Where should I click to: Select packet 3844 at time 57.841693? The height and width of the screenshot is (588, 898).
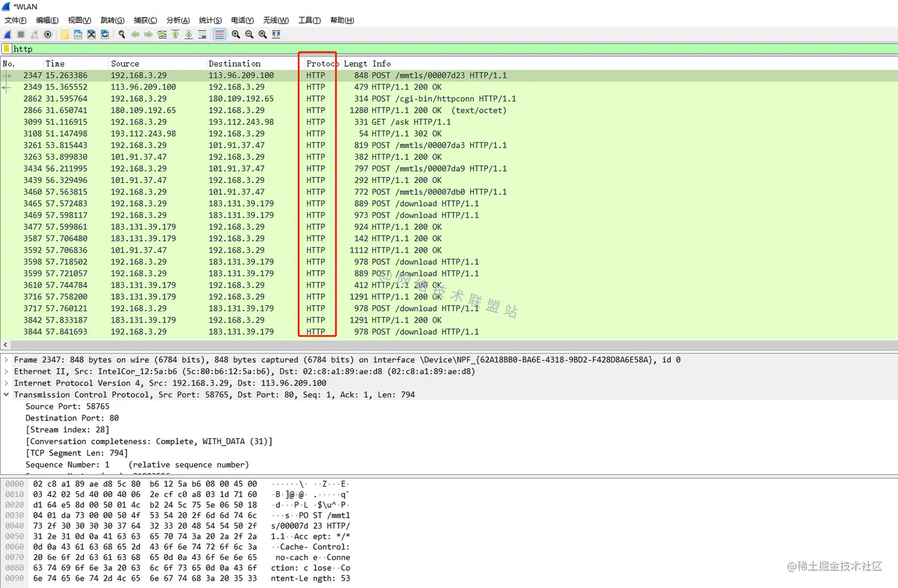click(449, 331)
